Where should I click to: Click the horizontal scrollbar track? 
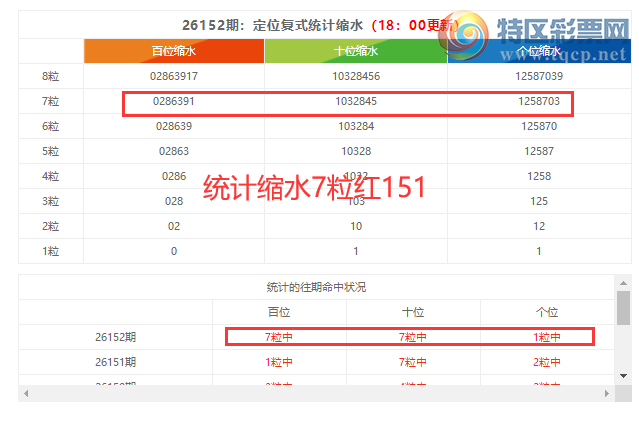coord(316,393)
